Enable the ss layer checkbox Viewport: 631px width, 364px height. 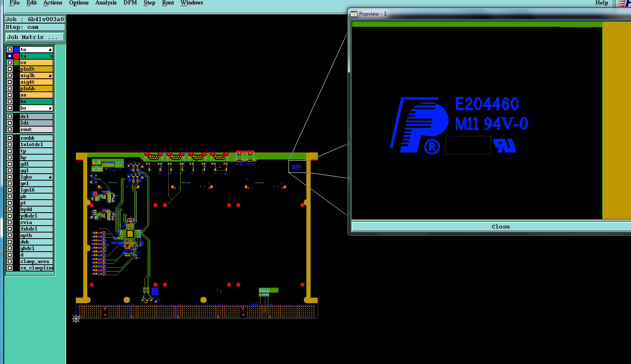(10, 95)
